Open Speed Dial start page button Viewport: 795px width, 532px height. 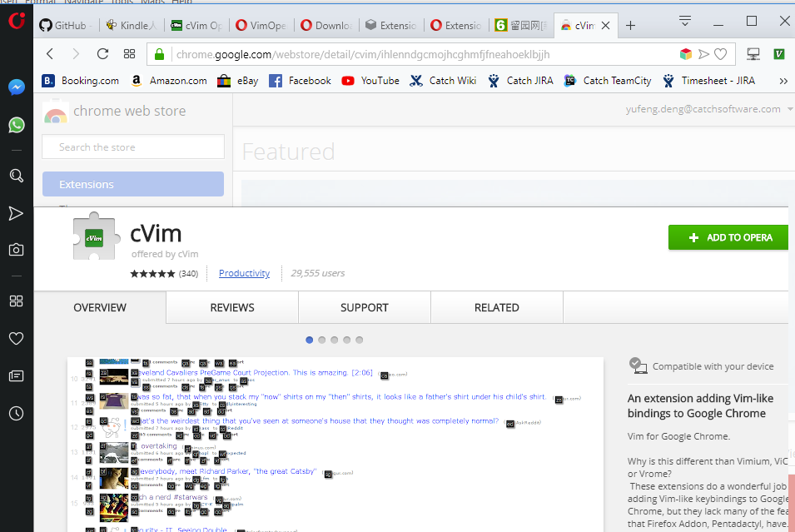pos(129,54)
